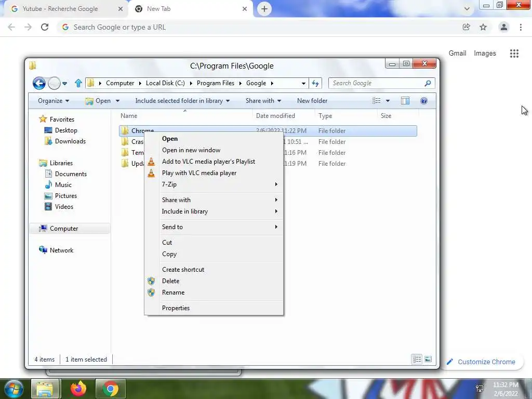
Task: Open the Google apps grid
Action: tap(514, 54)
